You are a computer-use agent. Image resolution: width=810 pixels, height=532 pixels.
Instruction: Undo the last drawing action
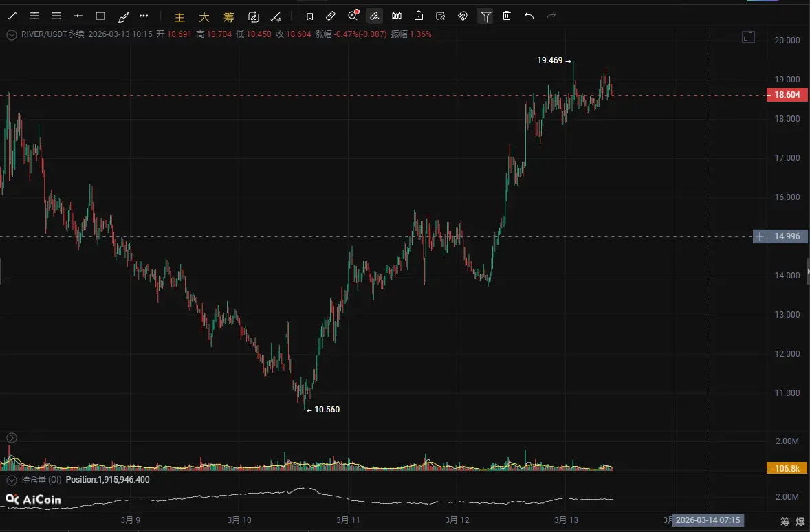529,16
